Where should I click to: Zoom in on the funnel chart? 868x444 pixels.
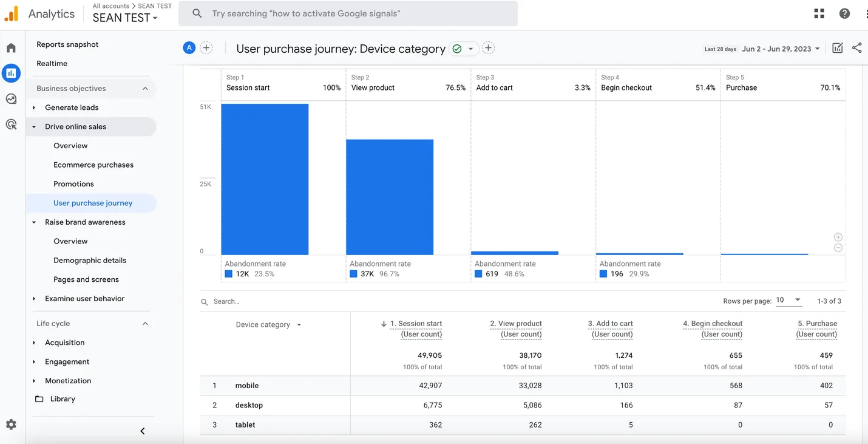838,237
